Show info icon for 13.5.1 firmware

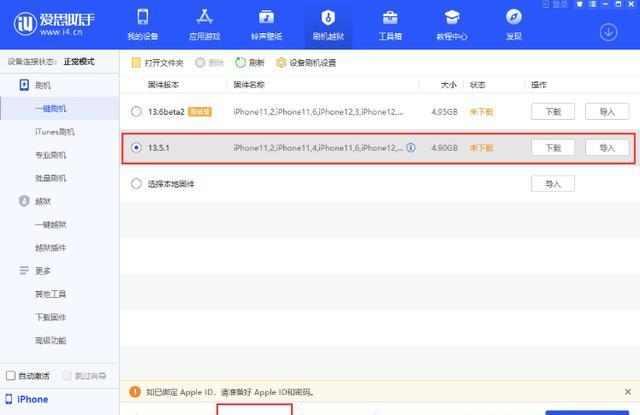[411, 148]
